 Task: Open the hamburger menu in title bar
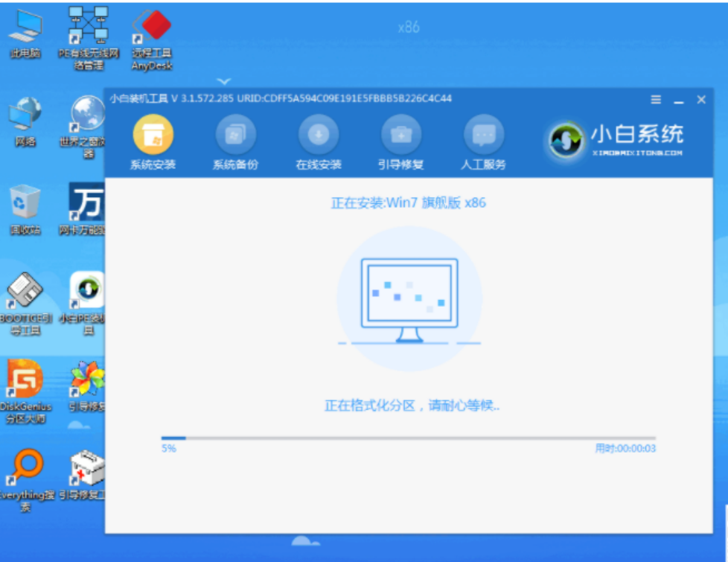pos(656,100)
